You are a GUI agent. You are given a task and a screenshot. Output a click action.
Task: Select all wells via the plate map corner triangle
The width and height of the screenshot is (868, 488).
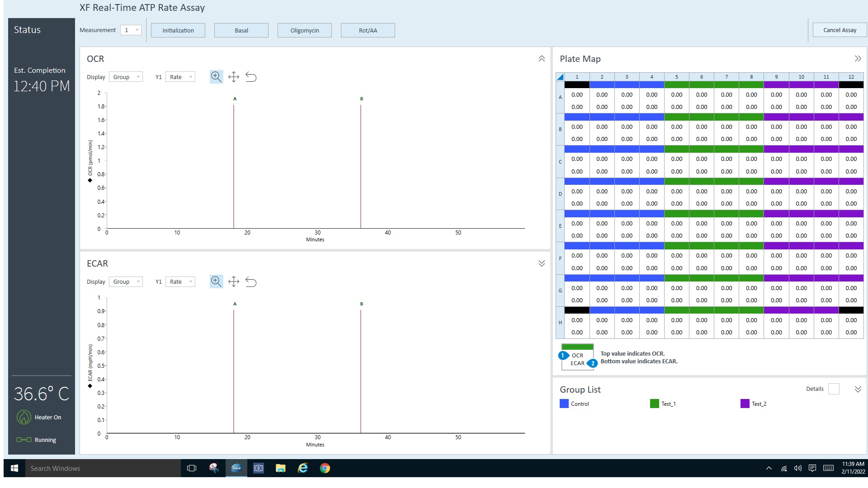pos(560,77)
